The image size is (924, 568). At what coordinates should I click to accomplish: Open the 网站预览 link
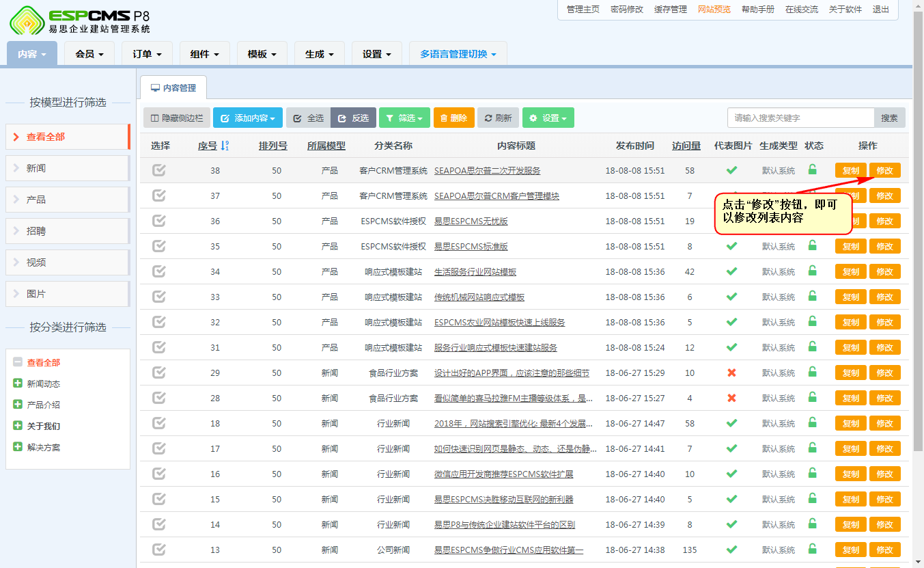coord(714,10)
